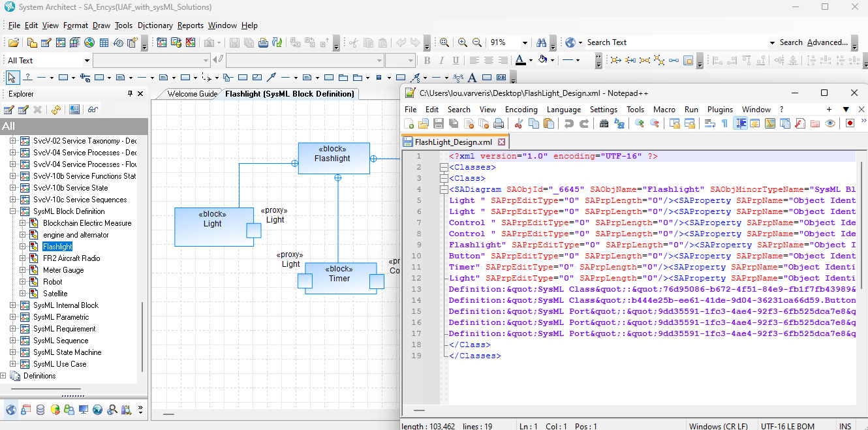Viewport: 868px width, 430px height.
Task: Switch to the Welcome Guide tab
Action: [x=192, y=94]
